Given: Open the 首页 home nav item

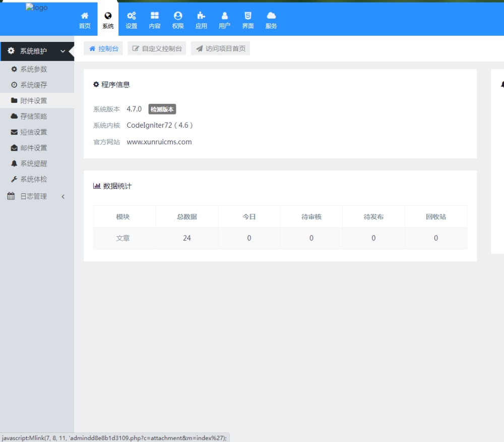Looking at the screenshot, I should point(85,20).
